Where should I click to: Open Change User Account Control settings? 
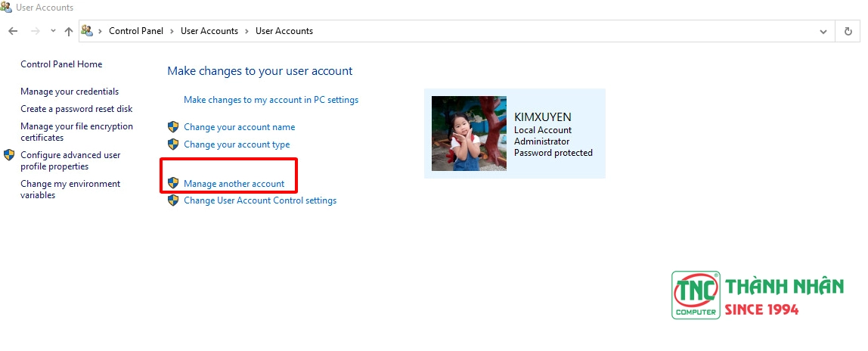tap(259, 201)
